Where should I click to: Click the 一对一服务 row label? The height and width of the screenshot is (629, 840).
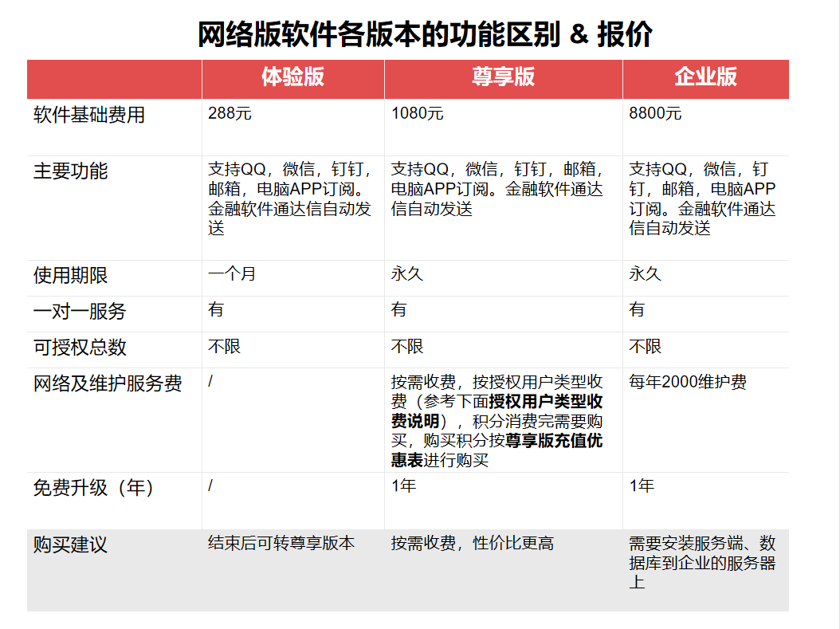point(80,312)
